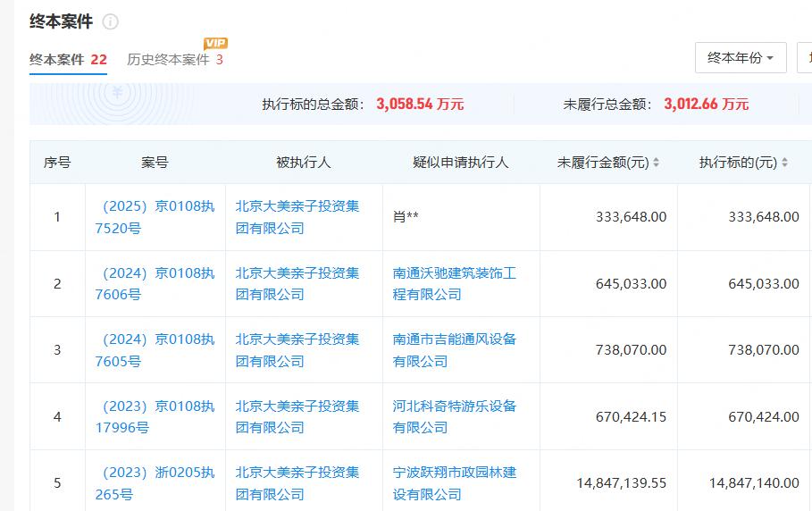Viewport: 812px width, 511px height.
Task: Click unfulfilled amount 670,424.15
Action: tap(631, 417)
